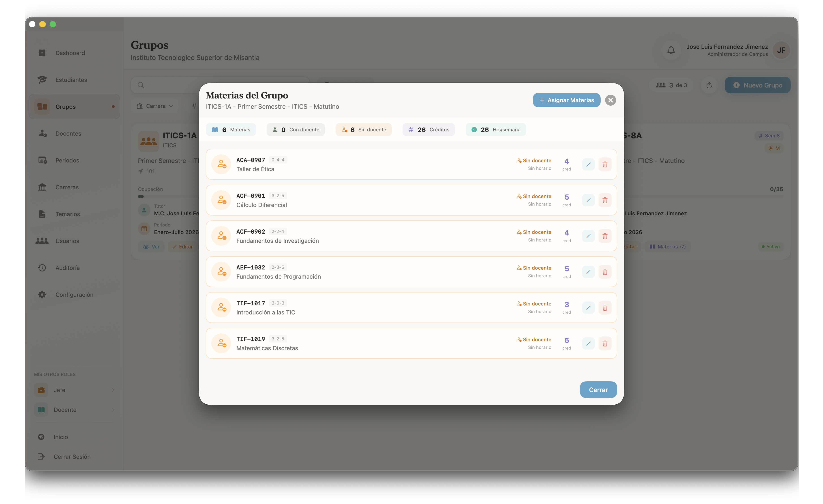Click Asignar Materias button

click(566, 100)
